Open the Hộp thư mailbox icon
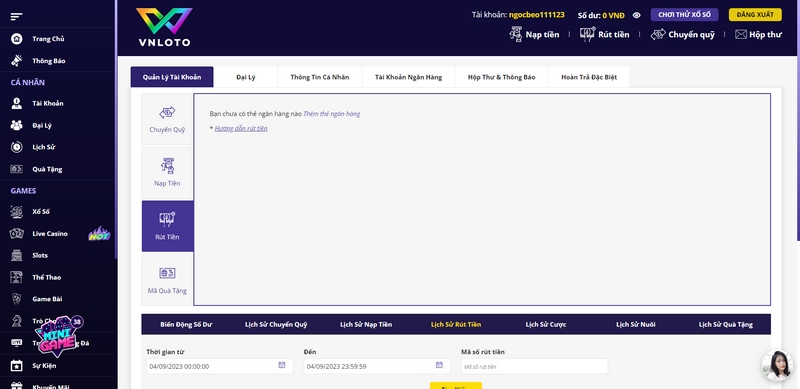The image size is (800, 389). [x=741, y=35]
